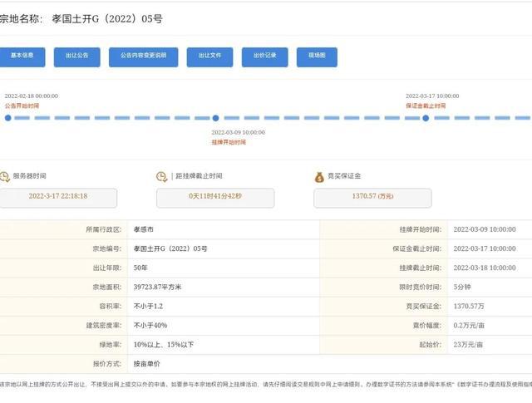The width and height of the screenshot is (532, 403).
Task: Open the 现场图 site photos
Action: click(317, 56)
